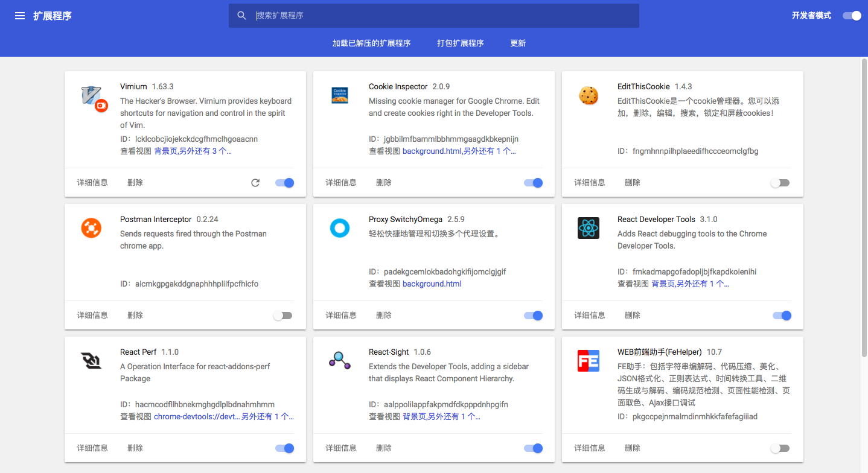
Task: Turn off Proxy SwitchyOmega
Action: coord(534,316)
